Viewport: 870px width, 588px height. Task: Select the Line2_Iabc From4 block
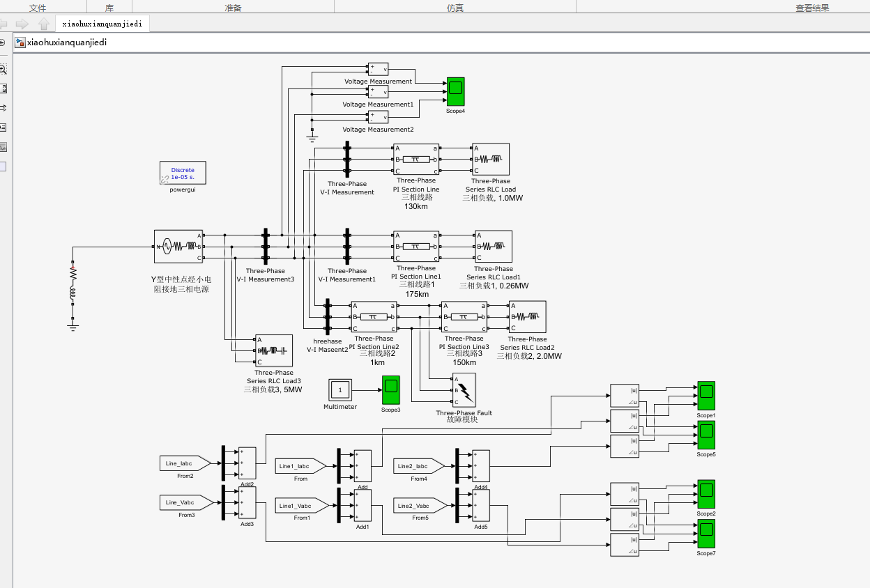click(418, 465)
